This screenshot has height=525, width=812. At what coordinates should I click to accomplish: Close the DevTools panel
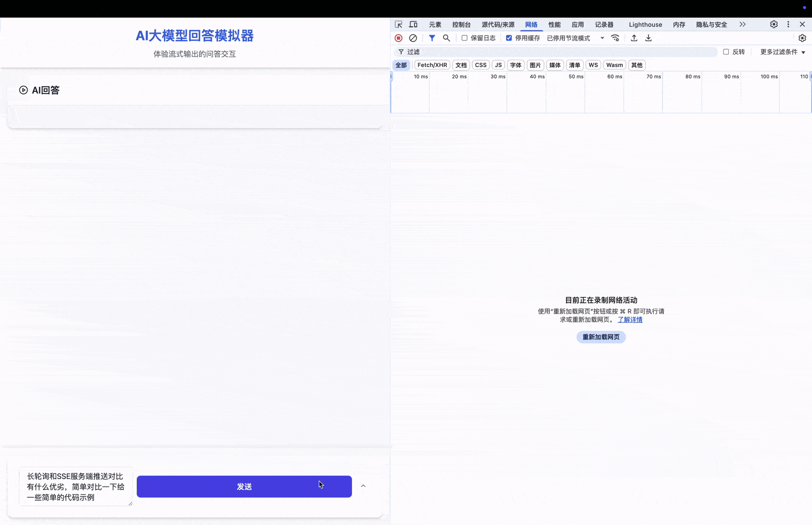pos(803,24)
